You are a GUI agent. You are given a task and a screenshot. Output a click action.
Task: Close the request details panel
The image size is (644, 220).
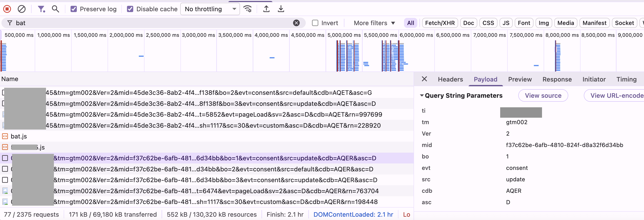coord(424,79)
